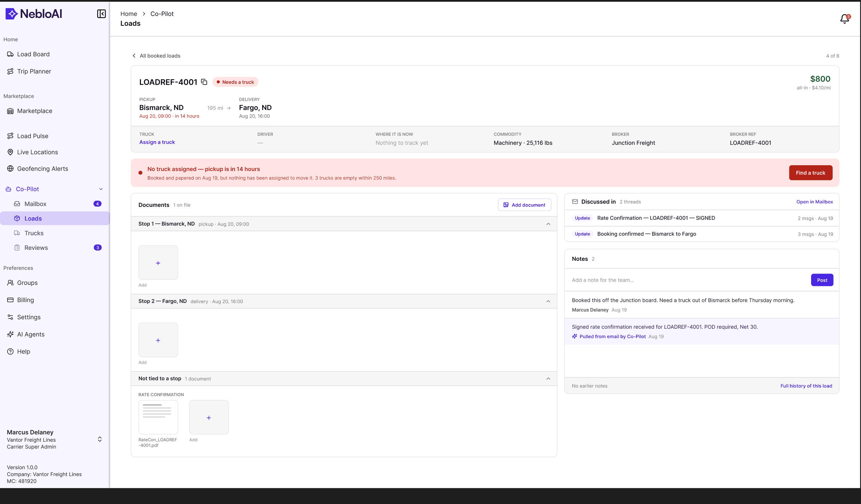This screenshot has height=504, width=861.
Task: Collapse the Not tied to a stop section
Action: tap(548, 379)
